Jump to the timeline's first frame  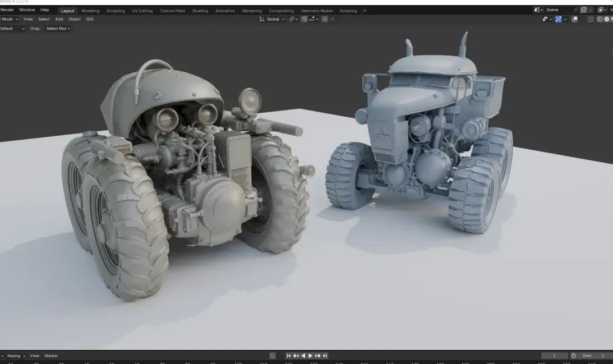click(289, 356)
